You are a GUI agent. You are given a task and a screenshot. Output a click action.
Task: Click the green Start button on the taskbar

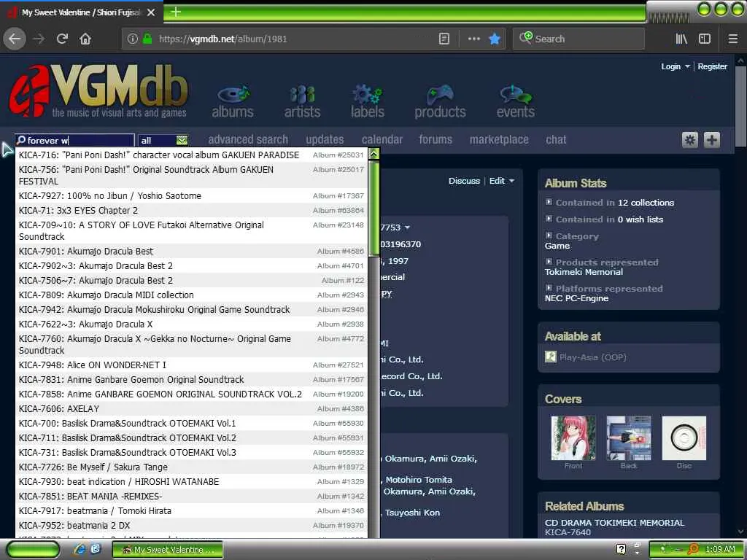33,550
